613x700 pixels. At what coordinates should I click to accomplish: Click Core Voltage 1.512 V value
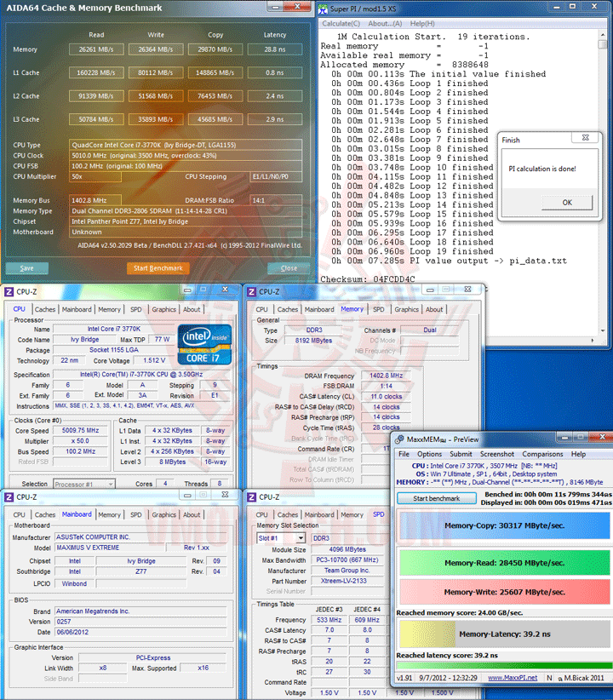click(x=154, y=361)
